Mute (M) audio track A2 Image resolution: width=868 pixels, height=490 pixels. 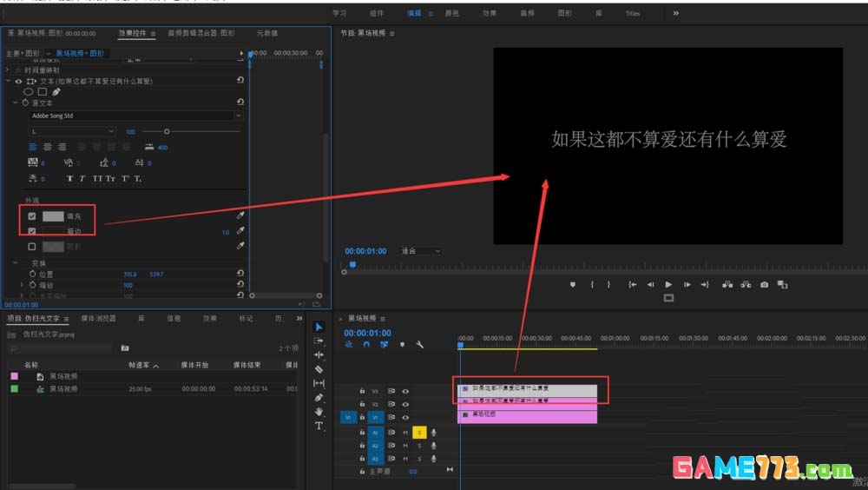pyautogui.click(x=405, y=446)
